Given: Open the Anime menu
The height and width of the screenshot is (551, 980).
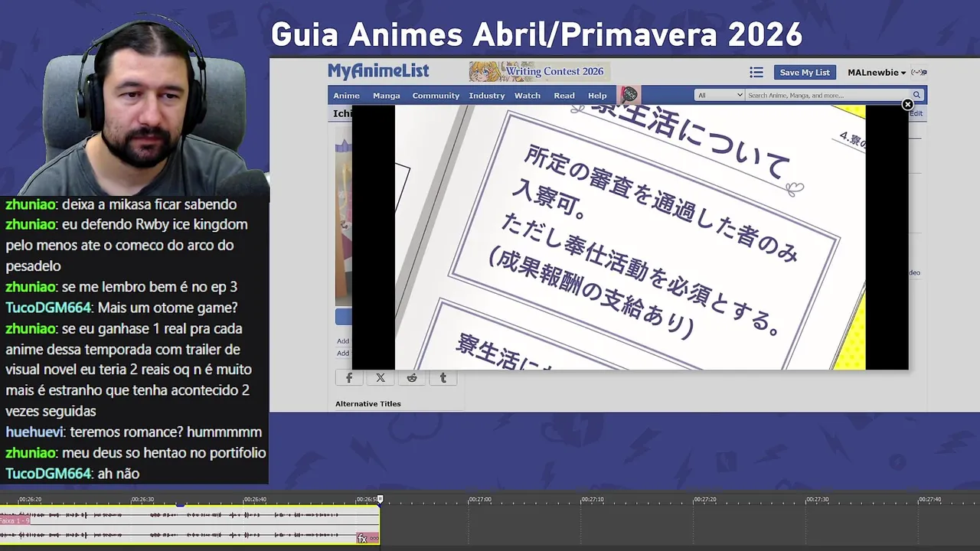Looking at the screenshot, I should coord(346,96).
